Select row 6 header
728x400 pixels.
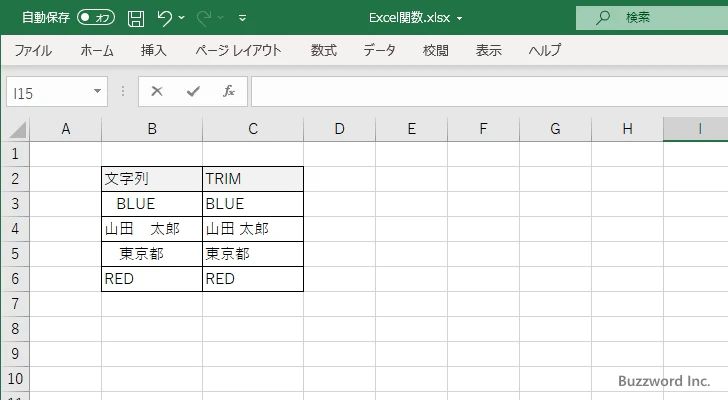[x=15, y=279]
